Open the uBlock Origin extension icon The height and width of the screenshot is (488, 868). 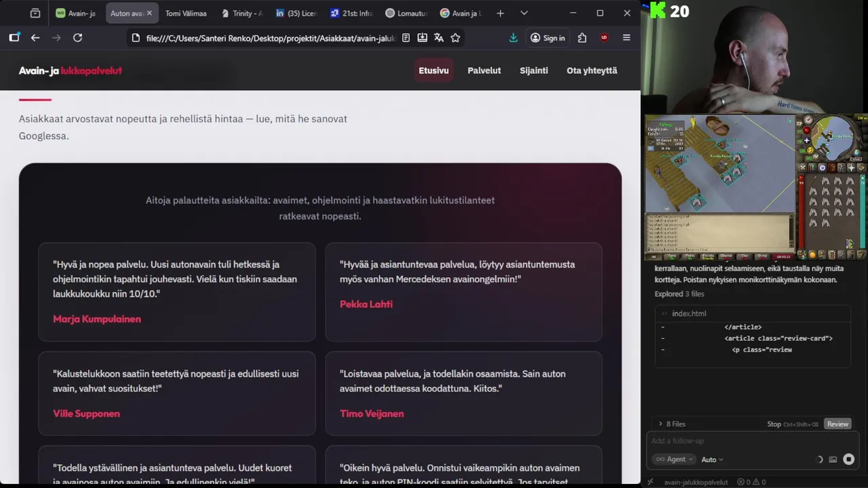pyautogui.click(x=604, y=38)
